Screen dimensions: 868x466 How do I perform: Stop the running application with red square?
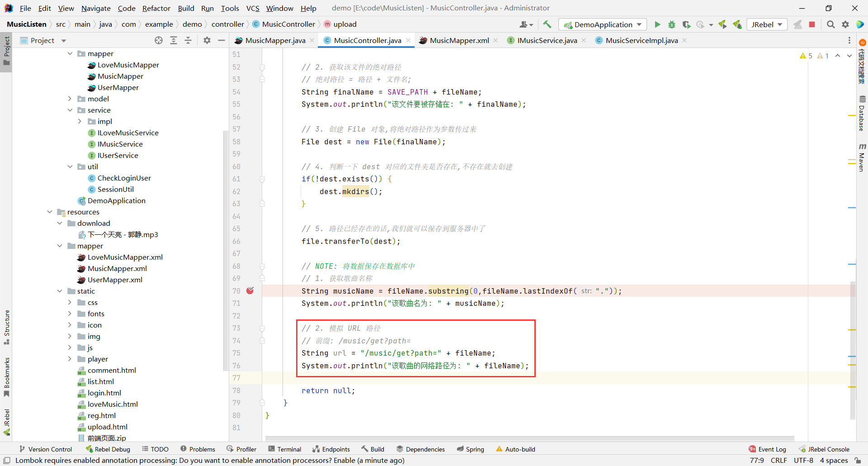[812, 24]
